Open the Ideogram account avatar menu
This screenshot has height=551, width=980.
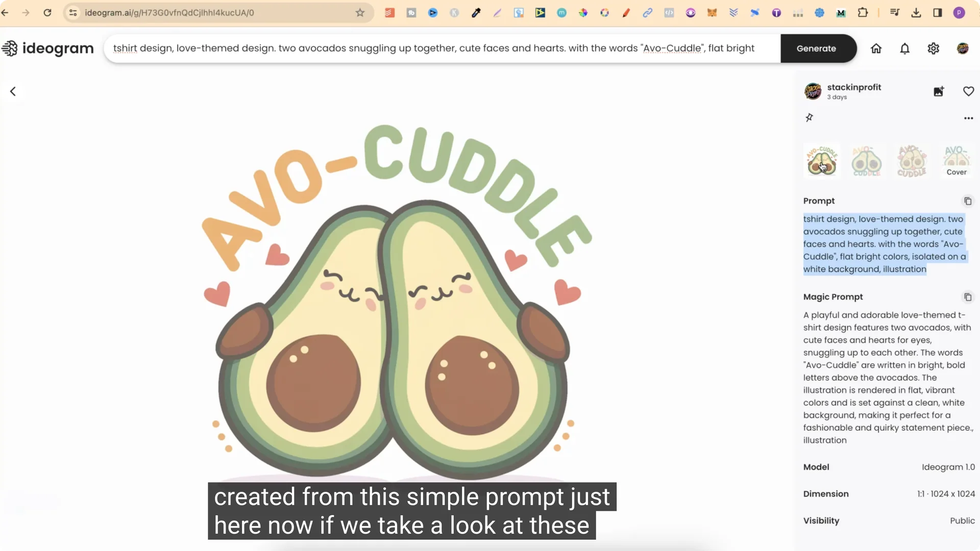[x=963, y=48]
